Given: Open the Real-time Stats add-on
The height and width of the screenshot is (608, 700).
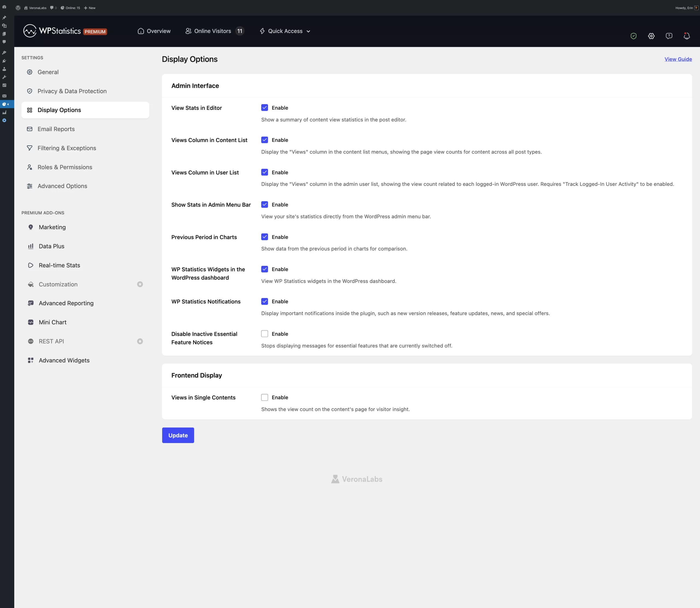Looking at the screenshot, I should click(85, 265).
